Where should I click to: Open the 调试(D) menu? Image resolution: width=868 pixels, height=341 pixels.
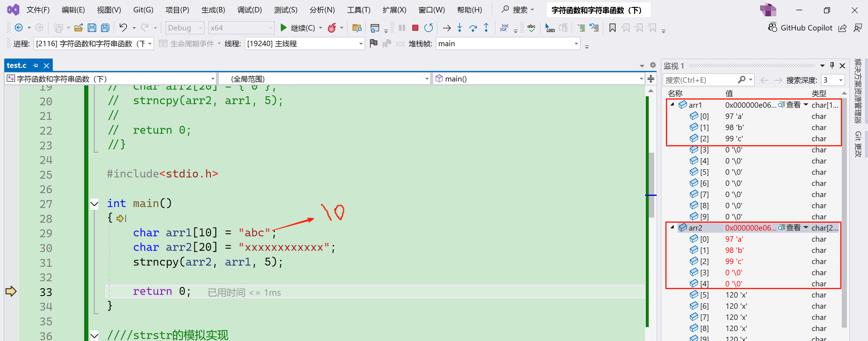pos(249,10)
